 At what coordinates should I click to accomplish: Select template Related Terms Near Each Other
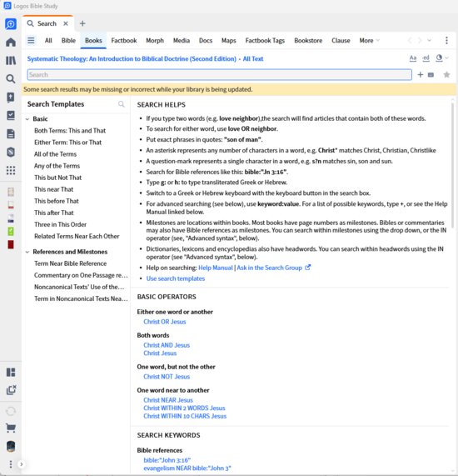77,236
